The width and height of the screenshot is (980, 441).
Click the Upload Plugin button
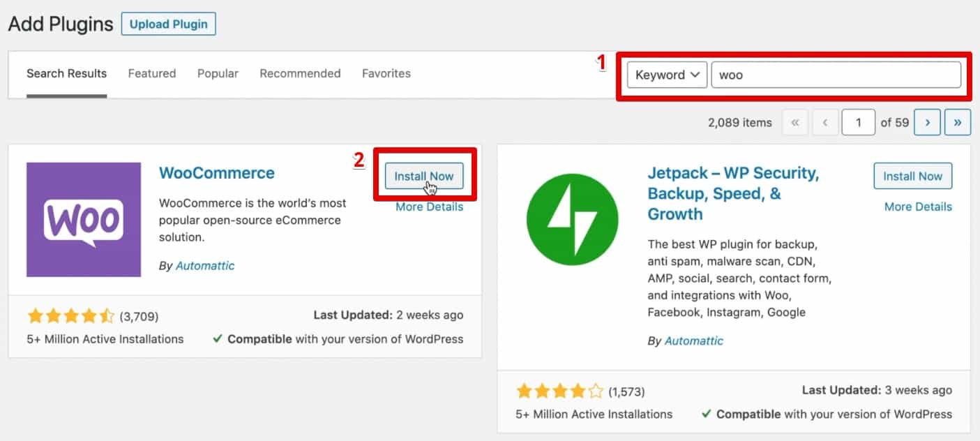tap(168, 24)
